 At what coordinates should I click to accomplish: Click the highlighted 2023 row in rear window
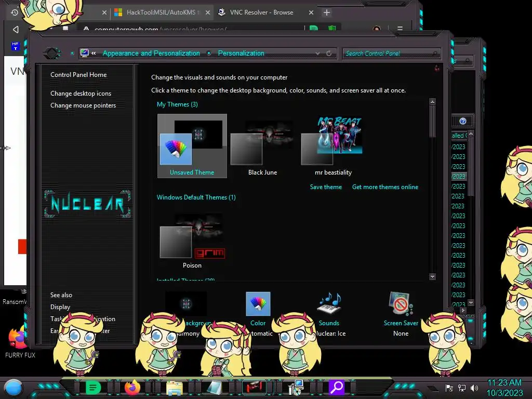click(459, 177)
